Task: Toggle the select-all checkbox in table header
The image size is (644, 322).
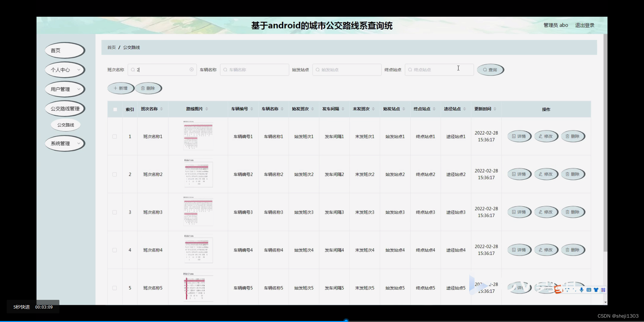Action: tap(115, 109)
